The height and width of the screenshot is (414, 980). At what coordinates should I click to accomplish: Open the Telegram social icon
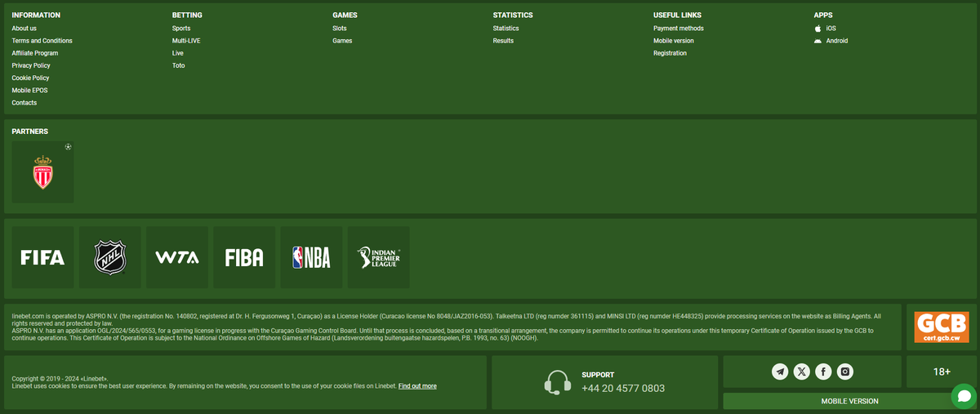click(x=781, y=372)
